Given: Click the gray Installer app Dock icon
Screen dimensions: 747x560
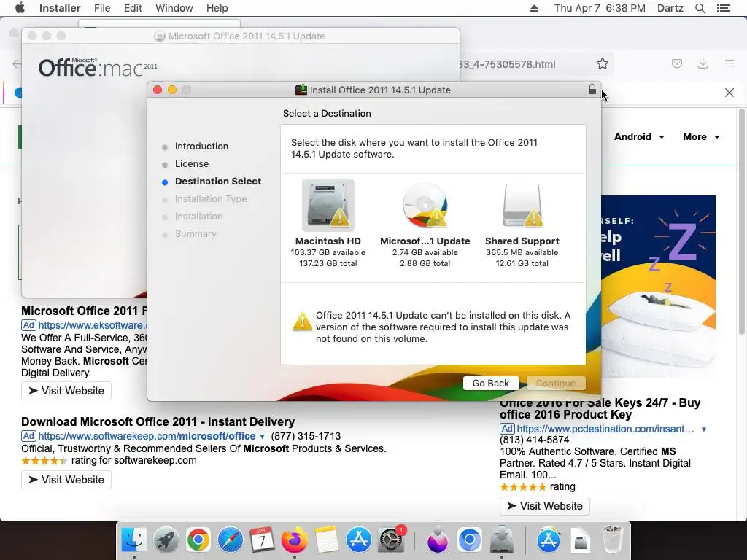Looking at the screenshot, I should coord(502,540).
